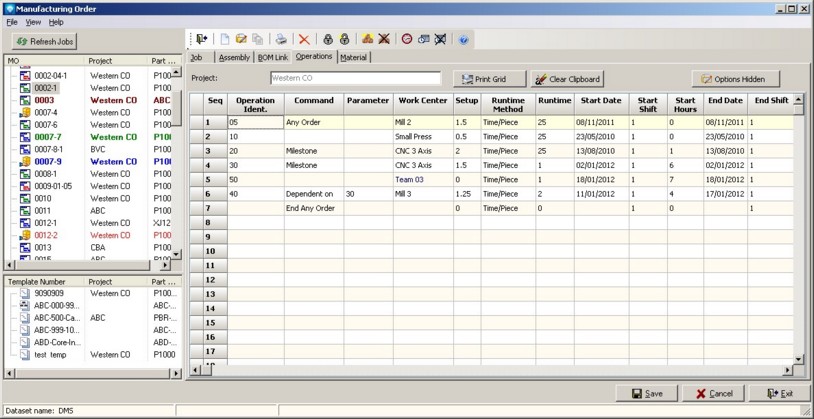Click the Project text field
814x419 pixels.
355,78
